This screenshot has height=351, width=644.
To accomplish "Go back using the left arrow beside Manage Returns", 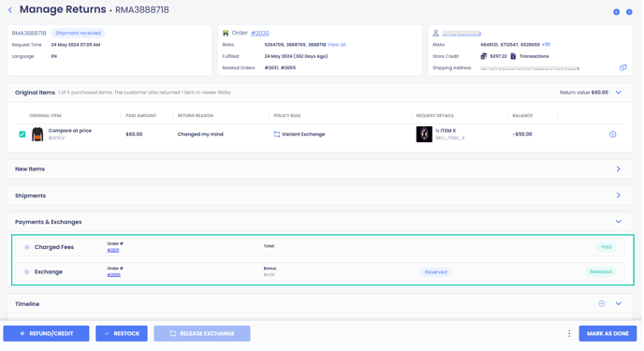I will (x=10, y=10).
